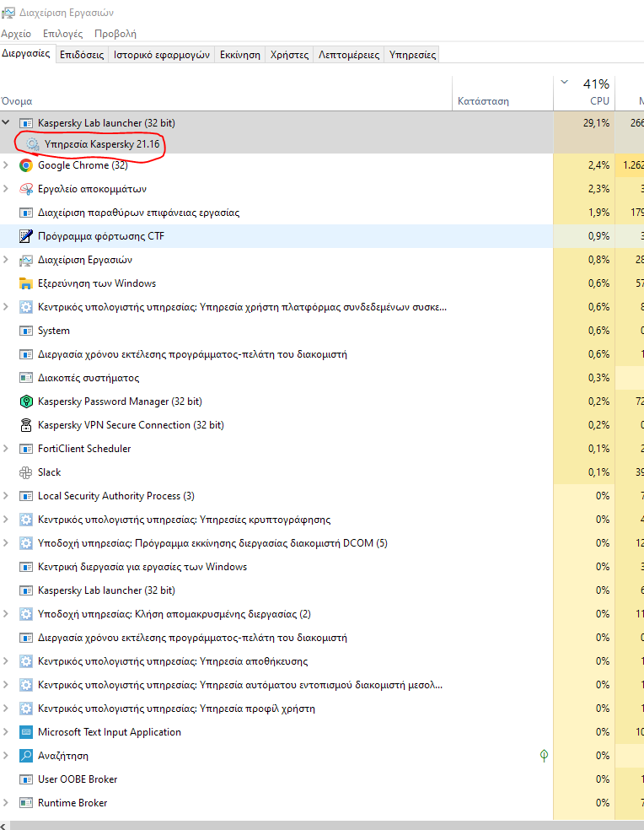Expand the Microsoft Text Input Application group

(6, 732)
